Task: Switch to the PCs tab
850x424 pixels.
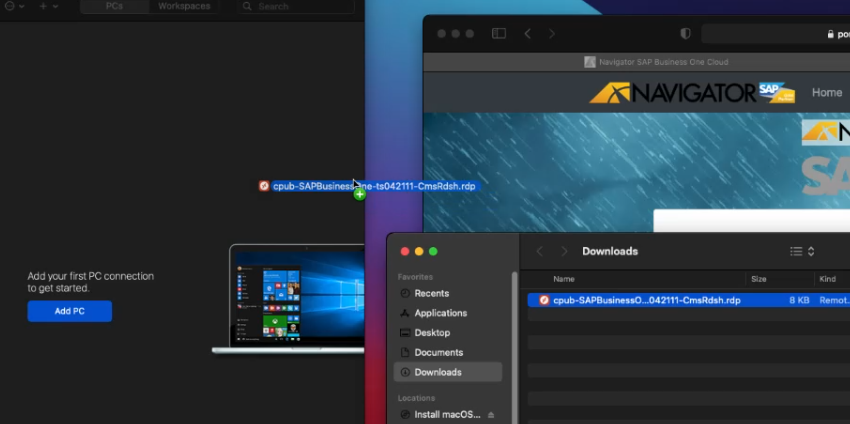Action: (x=114, y=7)
